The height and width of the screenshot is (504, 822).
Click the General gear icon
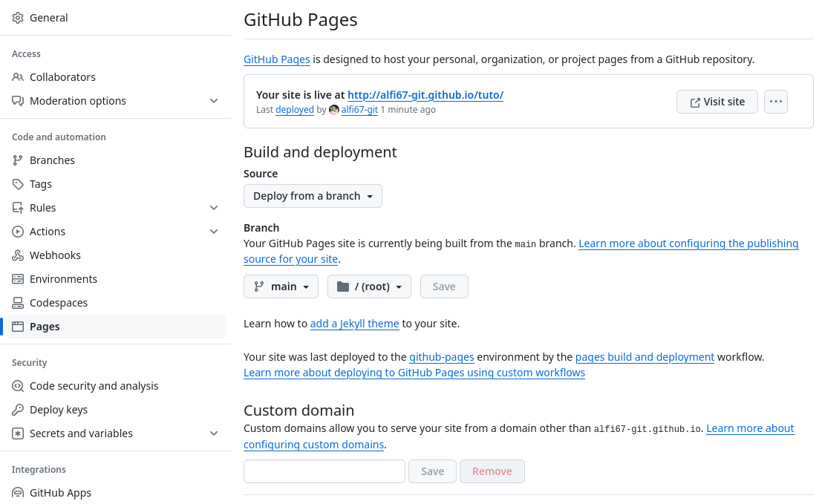[x=18, y=18]
